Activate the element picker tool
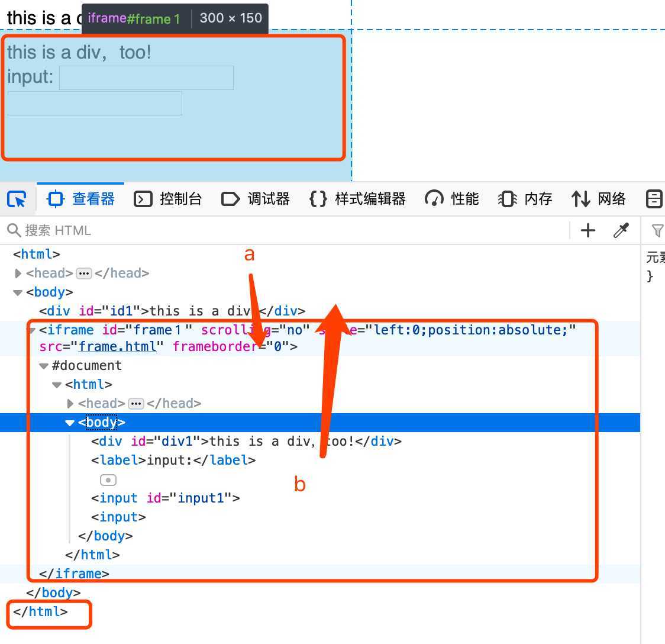Image resolution: width=665 pixels, height=644 pixels. 17,199
